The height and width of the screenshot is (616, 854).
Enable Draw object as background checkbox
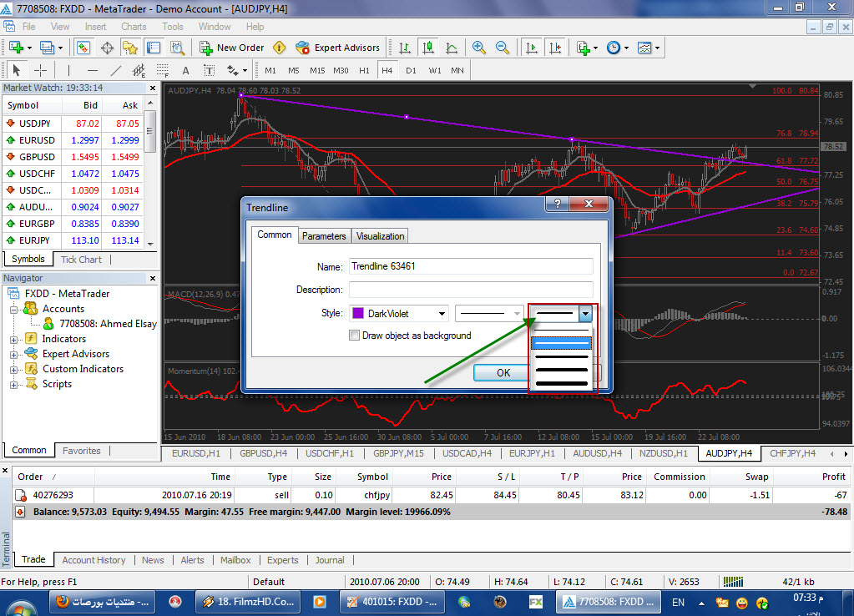click(x=355, y=336)
